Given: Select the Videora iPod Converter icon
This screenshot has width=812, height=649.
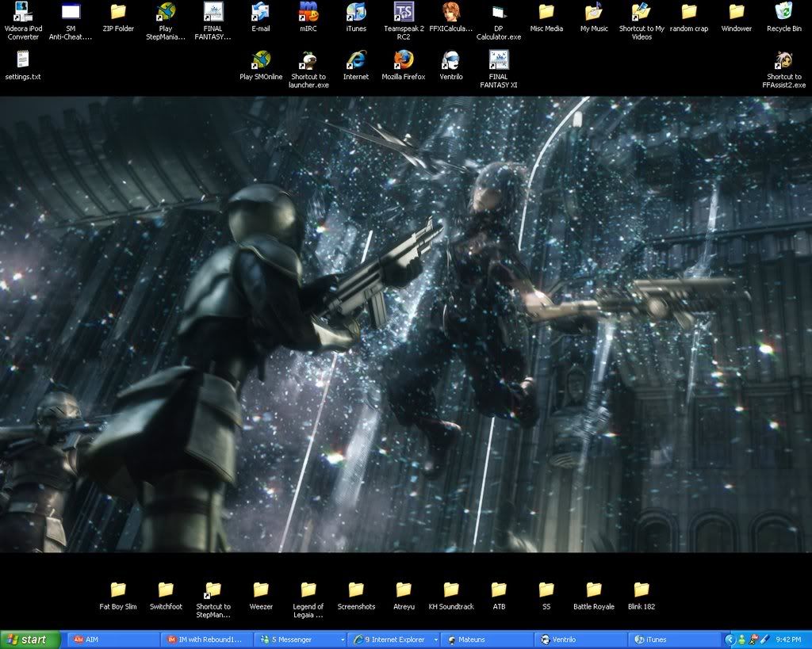Looking at the screenshot, I should pos(22,13).
